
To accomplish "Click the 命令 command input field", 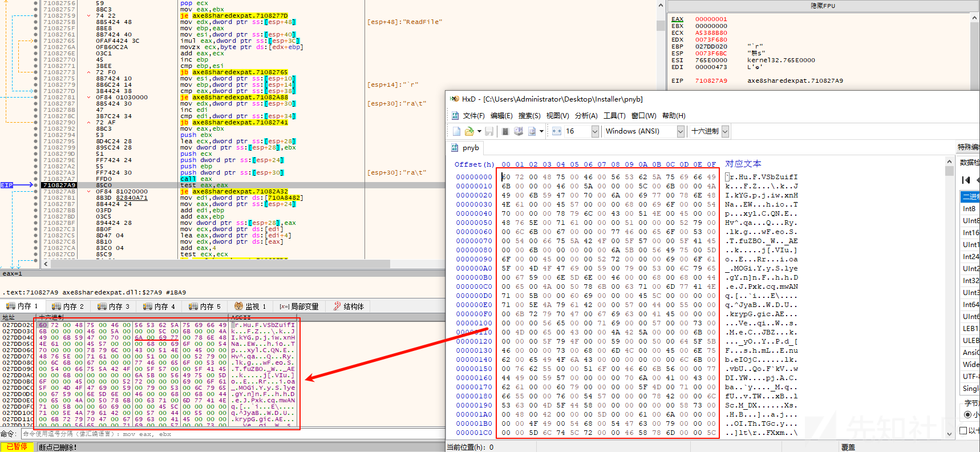I will pos(233,434).
